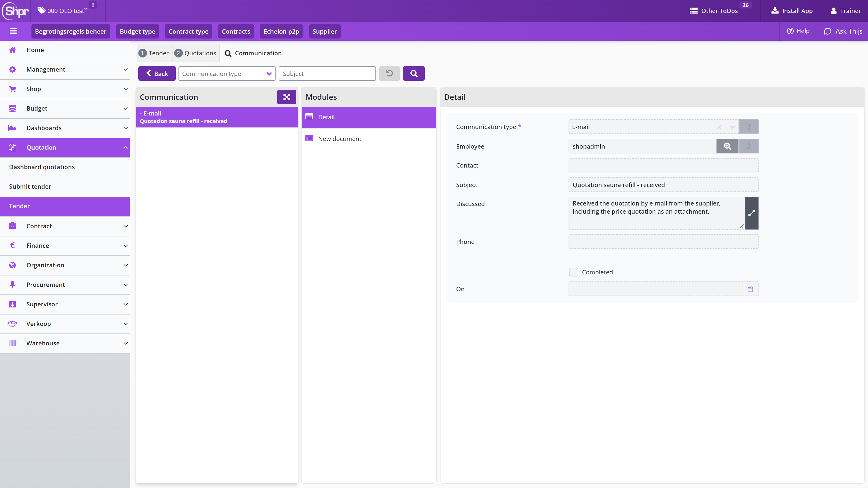
Task: Open the Supplier shortcut button
Action: pos(324,31)
